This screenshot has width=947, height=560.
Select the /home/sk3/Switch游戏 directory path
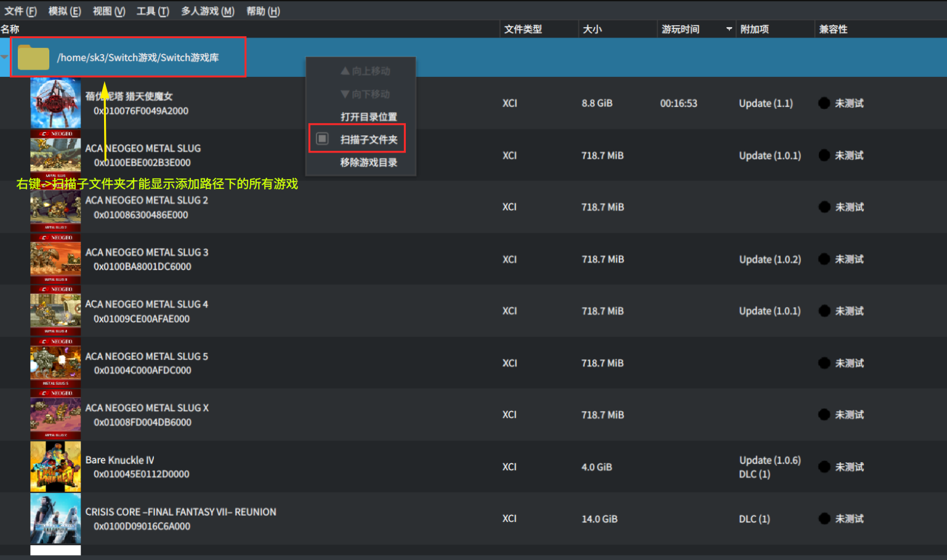coord(138,57)
